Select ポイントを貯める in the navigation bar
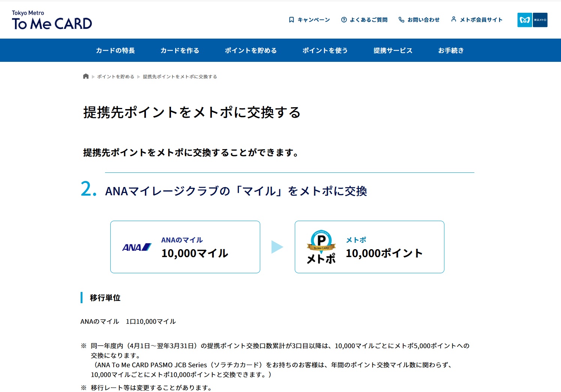 [250, 50]
